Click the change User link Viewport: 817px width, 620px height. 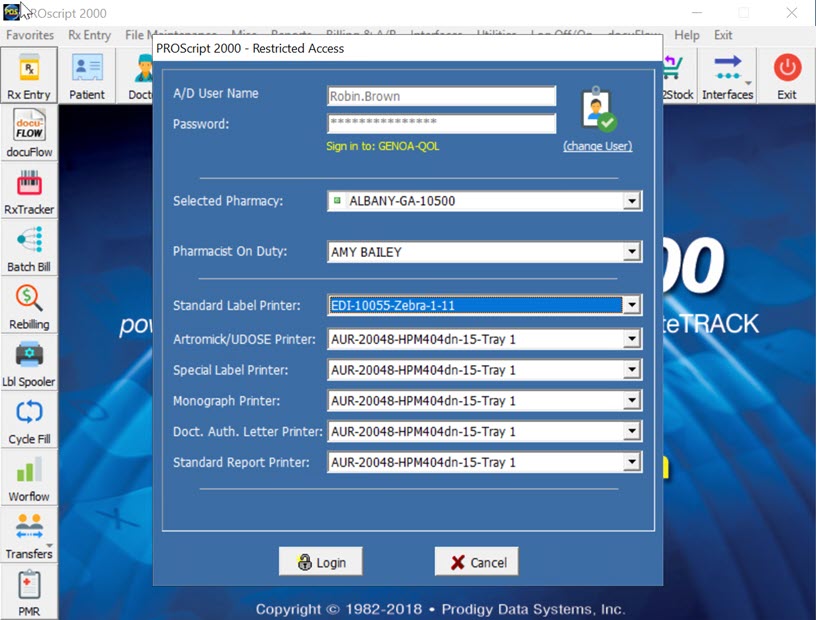597,146
